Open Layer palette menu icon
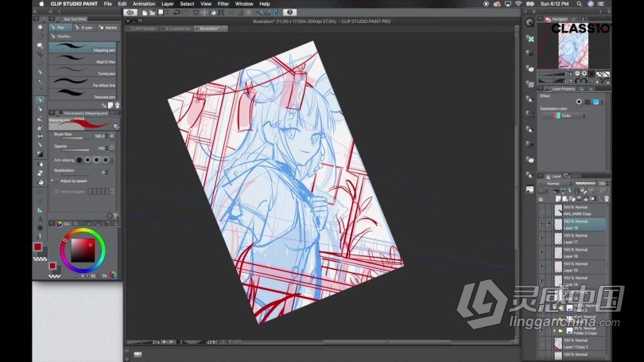The width and height of the screenshot is (644, 362). 541,199
